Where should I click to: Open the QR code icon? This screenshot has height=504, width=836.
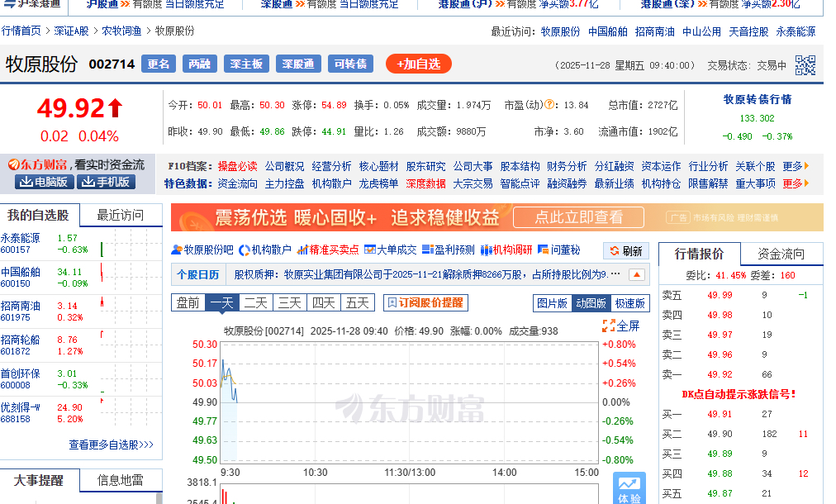pos(805,65)
